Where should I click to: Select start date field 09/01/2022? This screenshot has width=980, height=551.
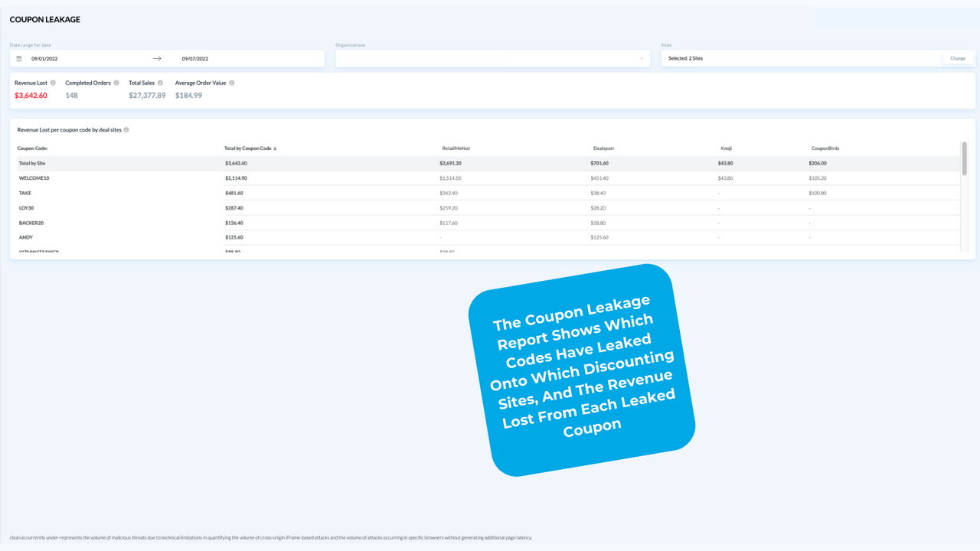click(45, 58)
